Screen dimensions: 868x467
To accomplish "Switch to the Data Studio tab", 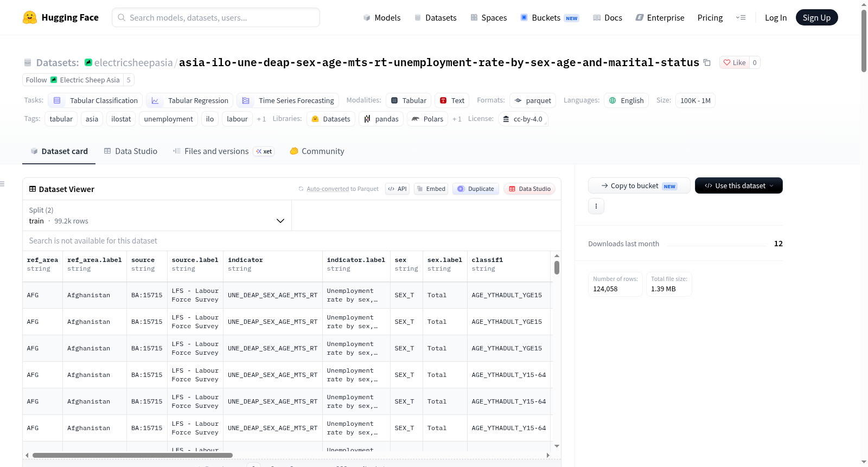I will (131, 151).
